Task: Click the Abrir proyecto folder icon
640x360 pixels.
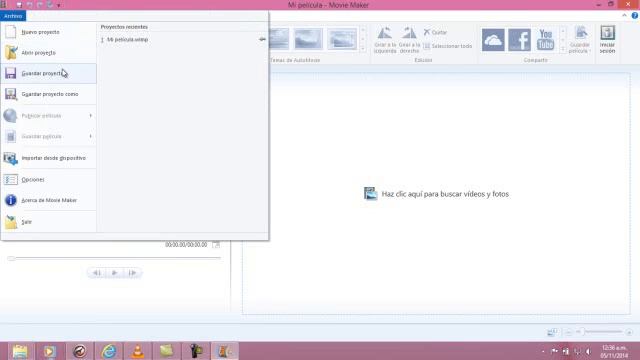Action: (x=11, y=53)
